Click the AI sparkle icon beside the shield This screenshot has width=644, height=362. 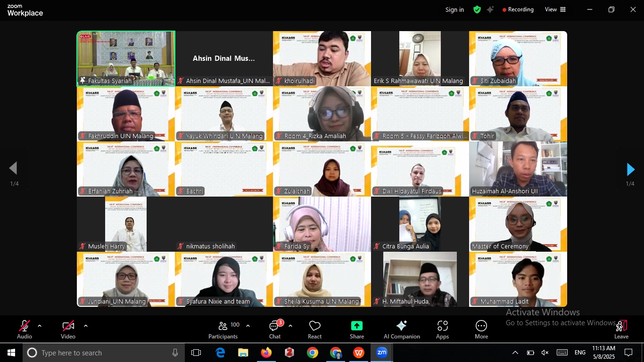point(490,9)
